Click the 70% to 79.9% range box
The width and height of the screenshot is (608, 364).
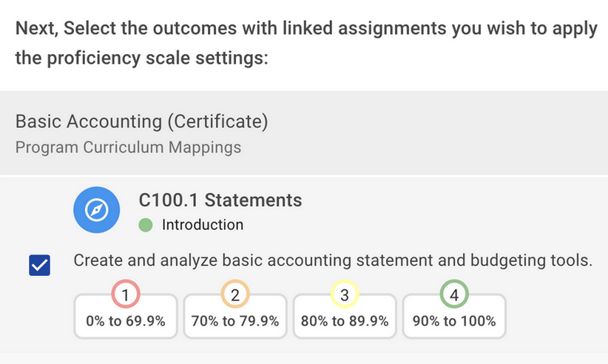point(235,321)
